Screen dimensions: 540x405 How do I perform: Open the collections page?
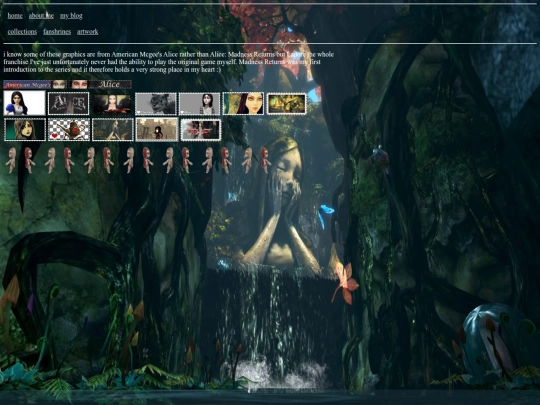(22, 32)
